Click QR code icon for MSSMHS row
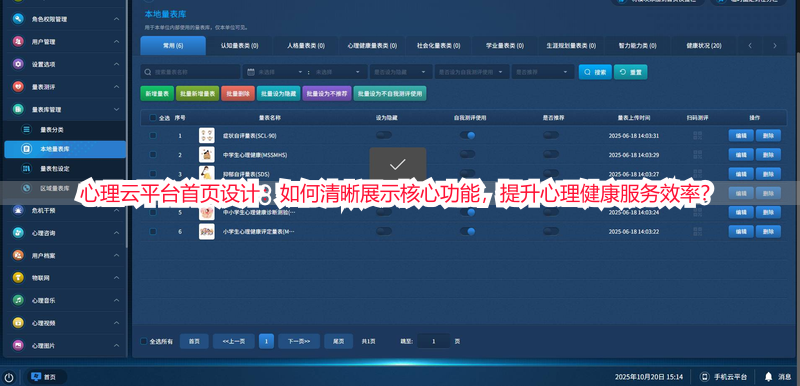The height and width of the screenshot is (386, 800). [697, 155]
